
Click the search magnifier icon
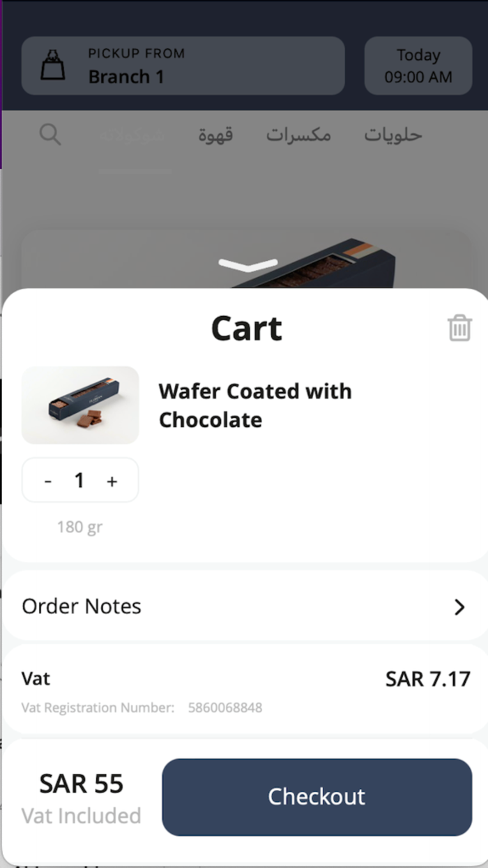(x=50, y=134)
